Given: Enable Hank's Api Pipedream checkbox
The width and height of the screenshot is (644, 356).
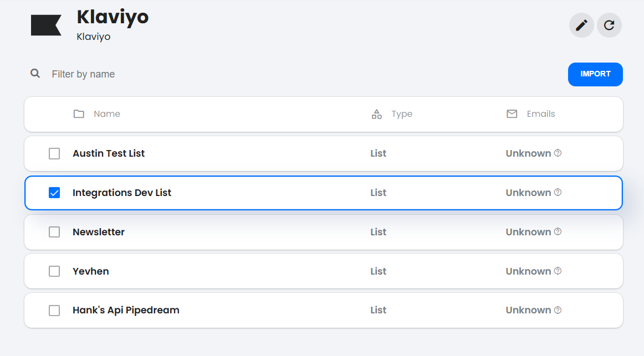Looking at the screenshot, I should [x=54, y=311].
